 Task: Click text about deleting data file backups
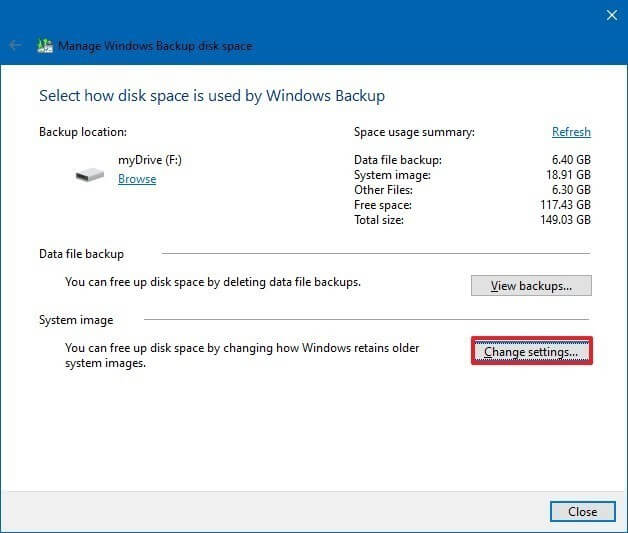coord(213,282)
